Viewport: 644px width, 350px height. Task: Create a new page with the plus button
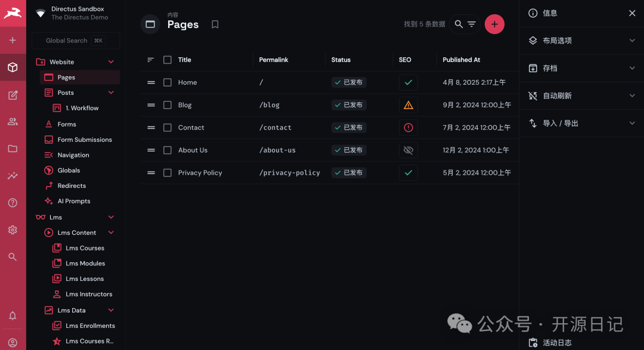(x=494, y=24)
